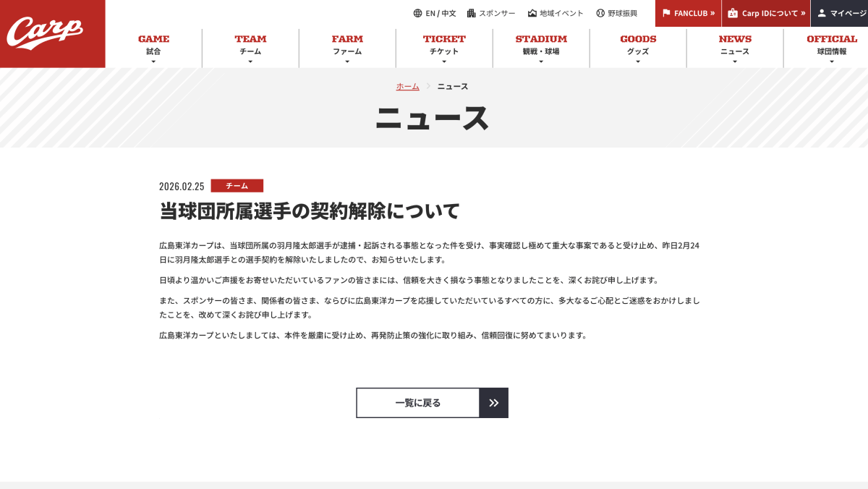Viewport: 868px width, 489px height.
Task: Click the Carp ID badge icon
Action: 733,13
